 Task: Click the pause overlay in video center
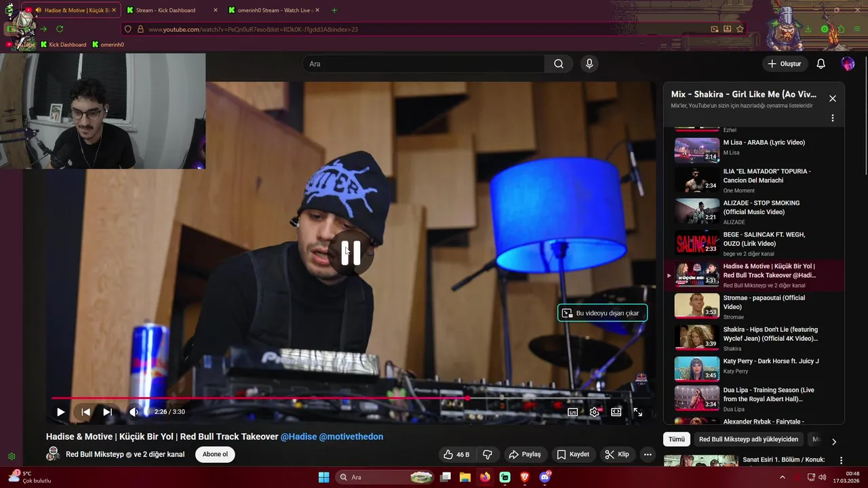(351, 253)
